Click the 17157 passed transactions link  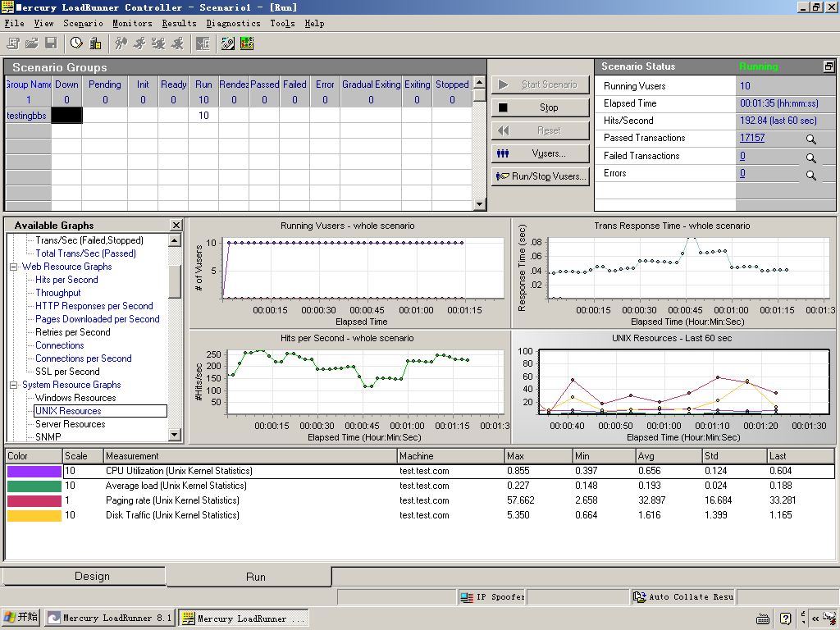pos(751,138)
